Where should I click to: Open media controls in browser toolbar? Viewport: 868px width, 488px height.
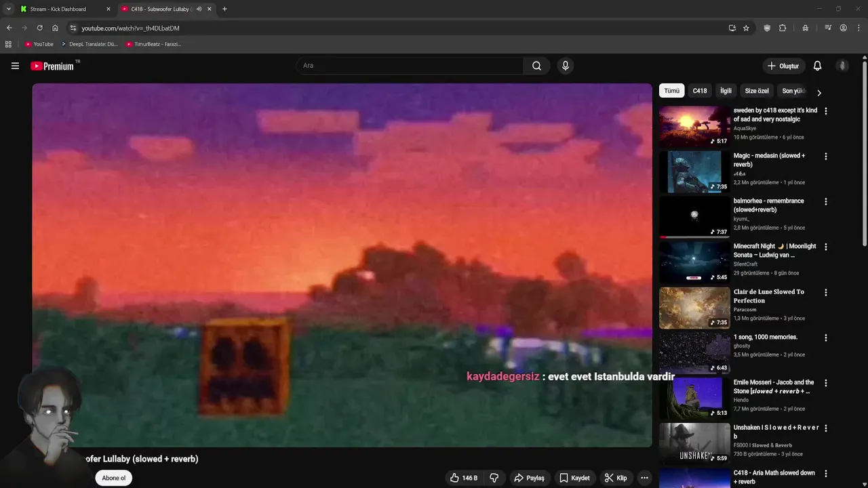[x=828, y=28]
